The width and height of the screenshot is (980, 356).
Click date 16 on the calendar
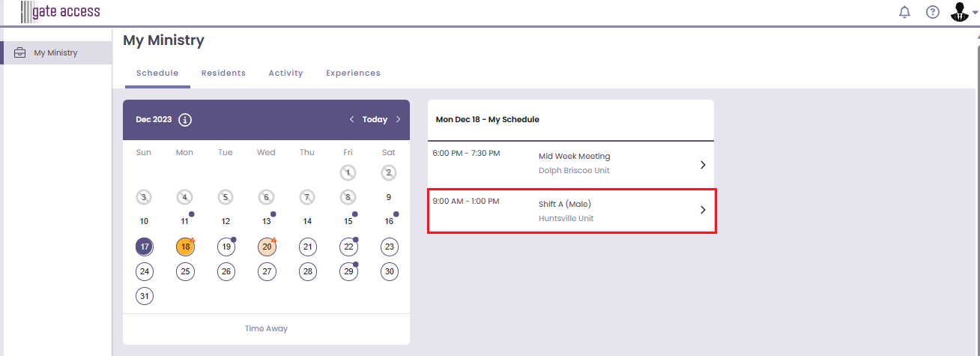tap(389, 222)
